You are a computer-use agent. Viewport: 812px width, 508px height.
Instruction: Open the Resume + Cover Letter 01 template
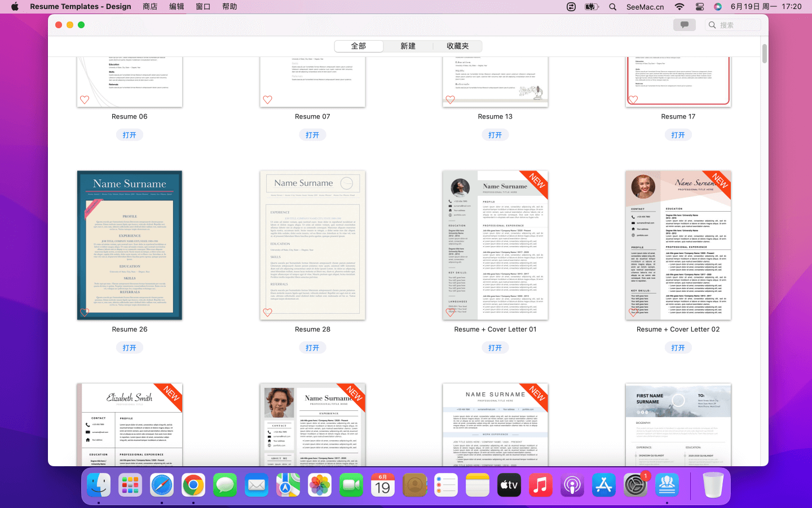click(495, 348)
